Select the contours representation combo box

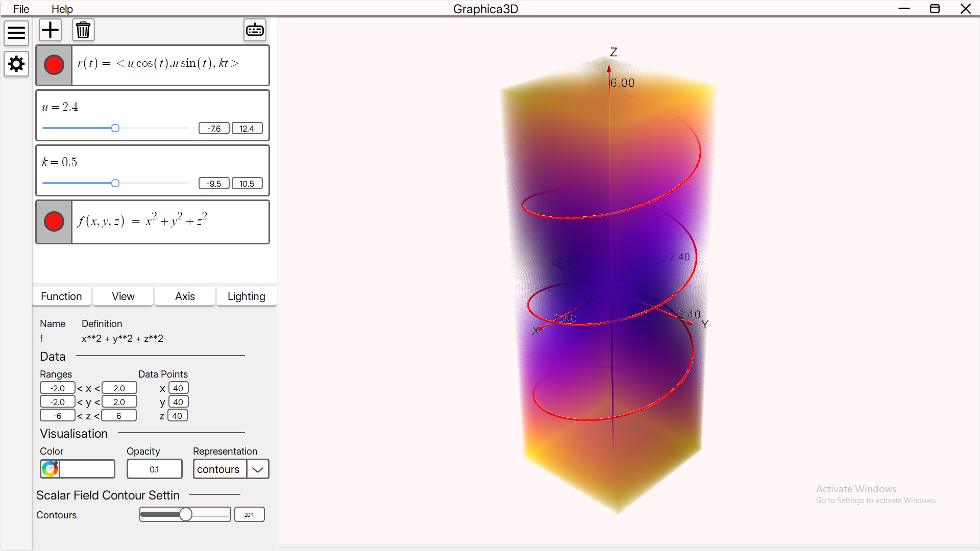[231, 469]
